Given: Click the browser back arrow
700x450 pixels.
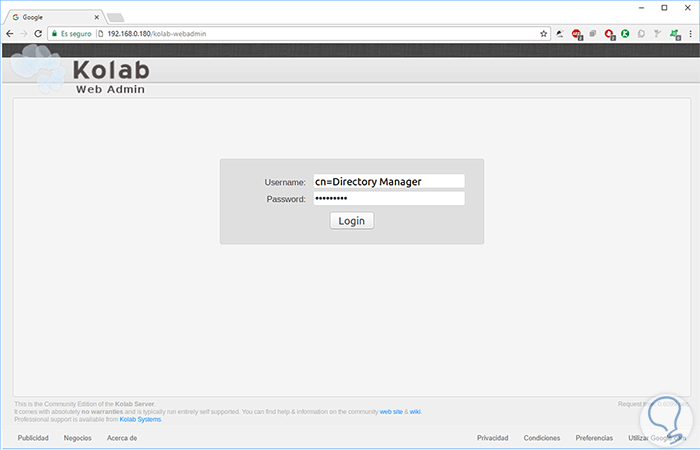Looking at the screenshot, I should [10, 34].
